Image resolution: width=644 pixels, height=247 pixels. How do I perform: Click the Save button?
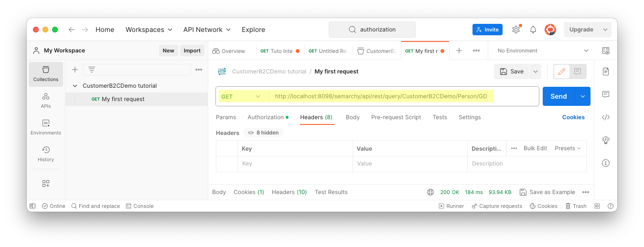[x=512, y=72]
